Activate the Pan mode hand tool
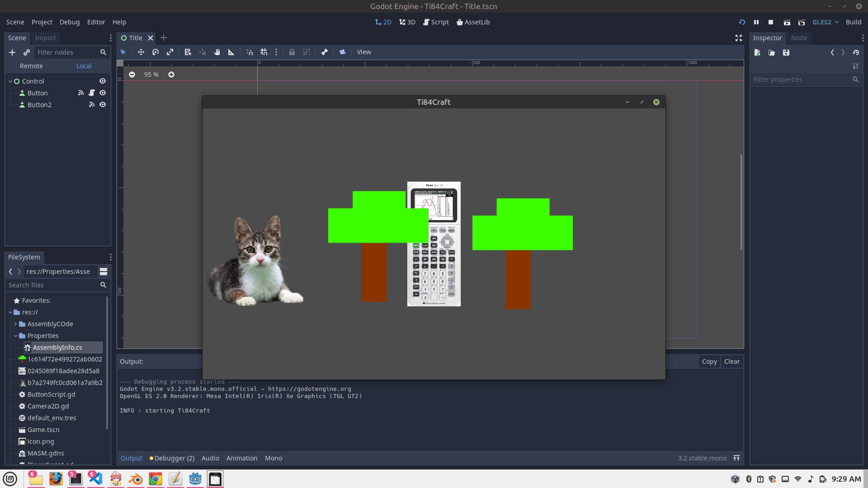 [x=217, y=52]
